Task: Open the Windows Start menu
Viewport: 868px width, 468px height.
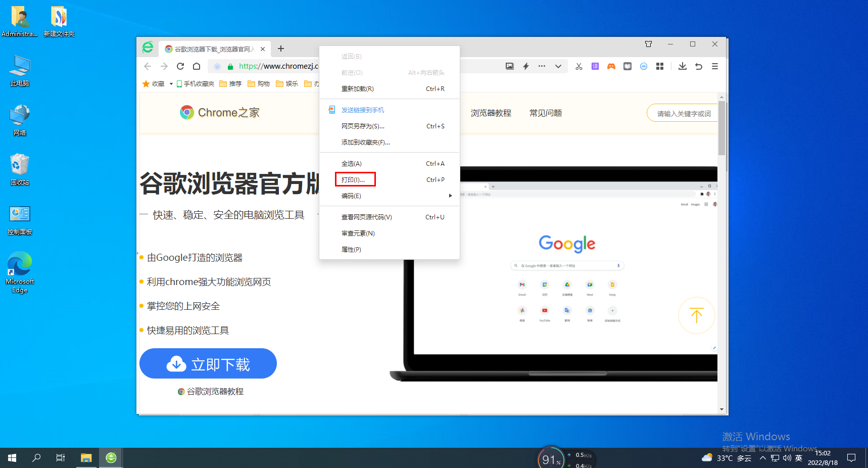Action: (12, 458)
